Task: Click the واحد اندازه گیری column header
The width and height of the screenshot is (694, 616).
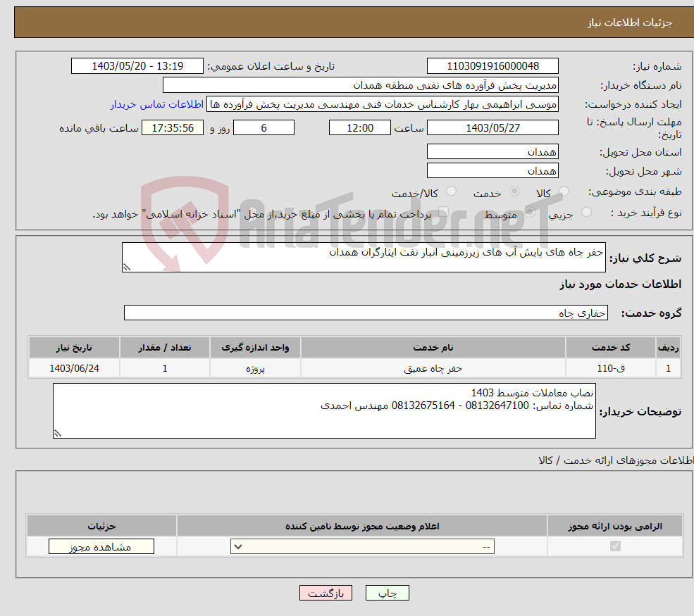Action: tap(255, 348)
